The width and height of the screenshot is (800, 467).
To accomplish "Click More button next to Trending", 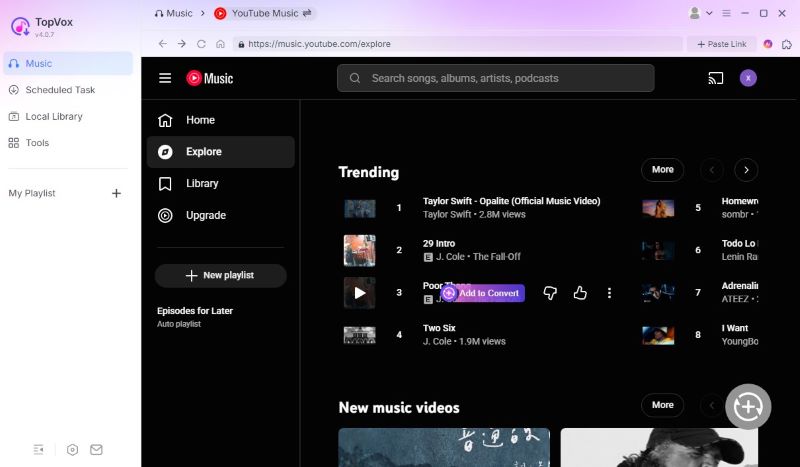I will pyautogui.click(x=662, y=169).
